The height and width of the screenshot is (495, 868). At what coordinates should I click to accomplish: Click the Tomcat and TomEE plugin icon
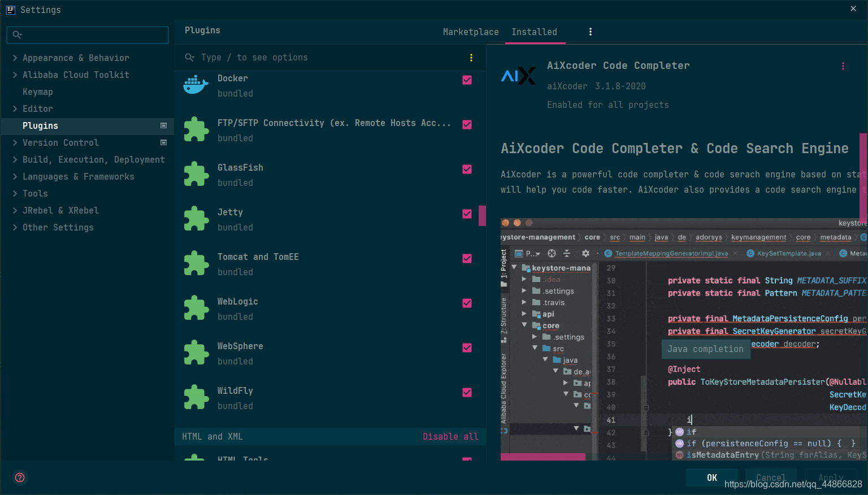tap(196, 263)
